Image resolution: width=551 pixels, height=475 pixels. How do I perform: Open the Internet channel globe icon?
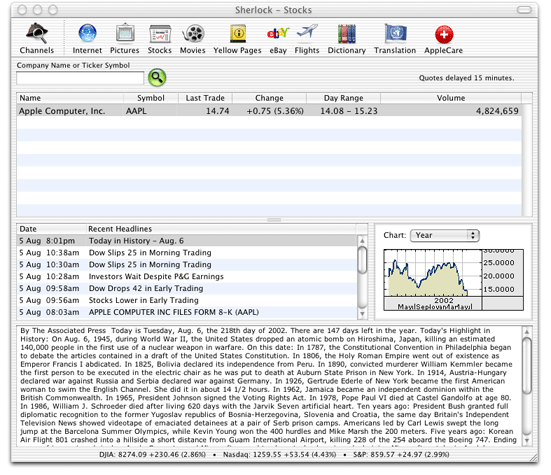(87, 33)
